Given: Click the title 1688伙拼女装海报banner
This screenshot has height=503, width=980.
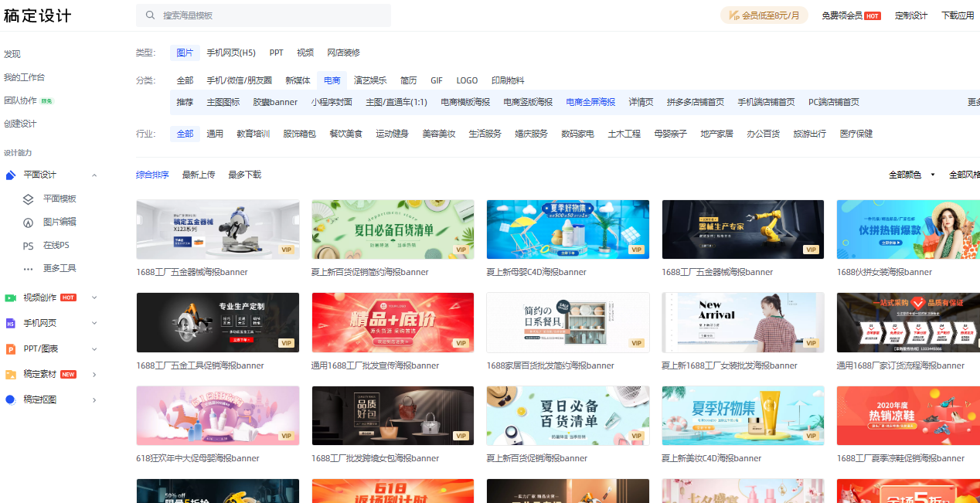Looking at the screenshot, I should tap(884, 272).
